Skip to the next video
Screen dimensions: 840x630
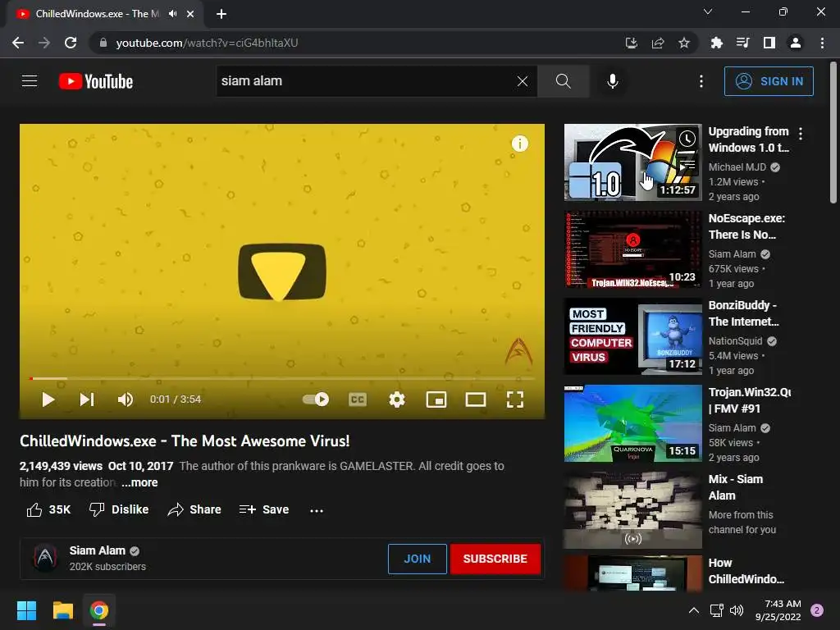(x=87, y=399)
